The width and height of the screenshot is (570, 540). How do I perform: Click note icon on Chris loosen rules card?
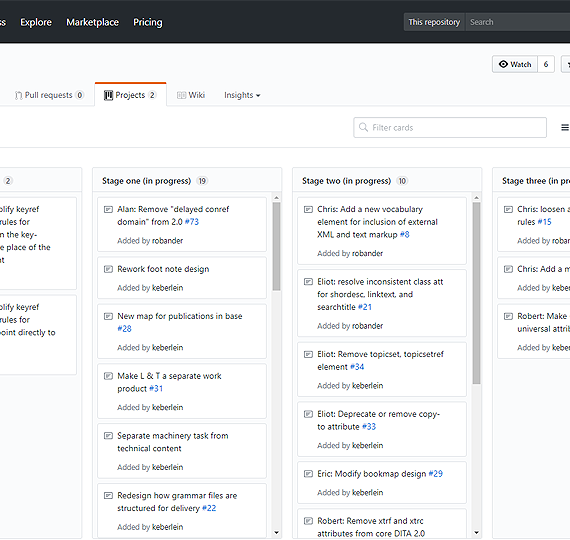pyautogui.click(x=508, y=209)
